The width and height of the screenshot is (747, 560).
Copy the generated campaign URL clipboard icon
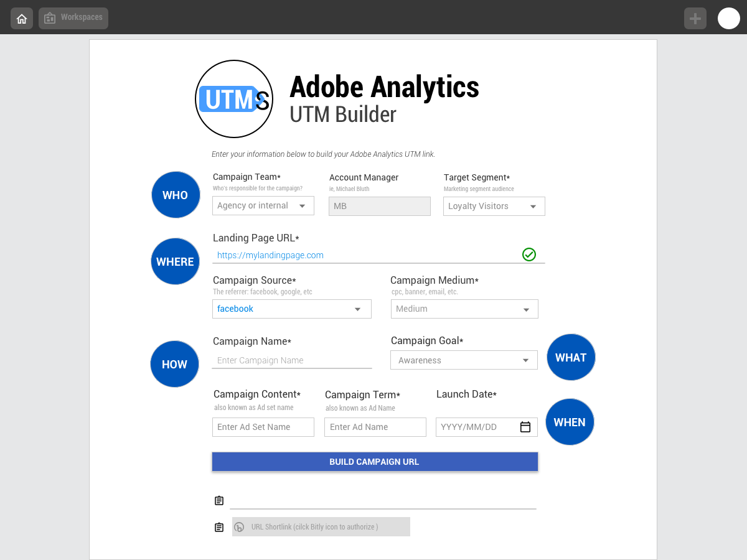click(219, 501)
